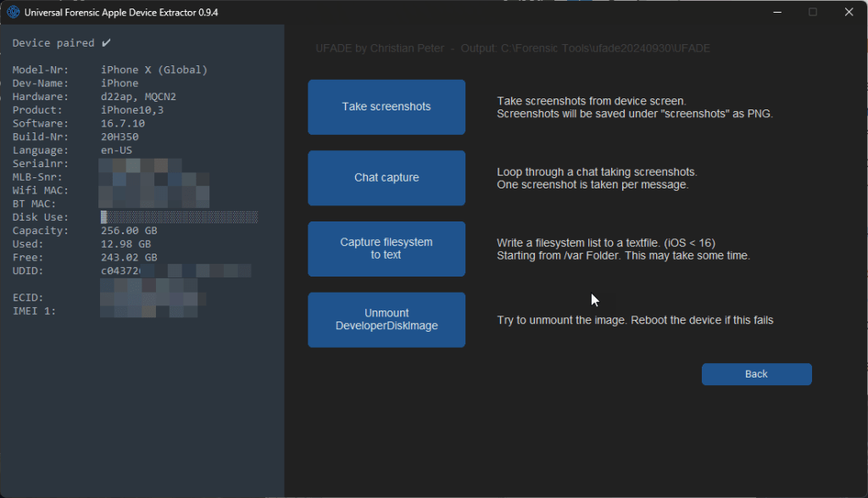Click Unmount DeveloperDiskImage button
Image resolution: width=868 pixels, height=498 pixels.
coord(387,320)
